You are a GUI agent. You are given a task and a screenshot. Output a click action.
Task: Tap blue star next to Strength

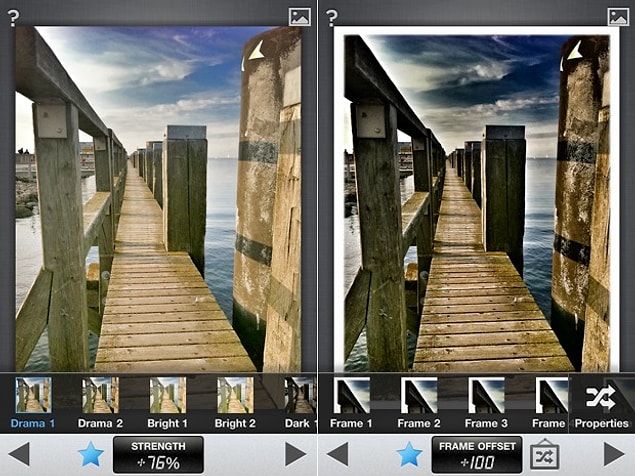[x=91, y=454]
